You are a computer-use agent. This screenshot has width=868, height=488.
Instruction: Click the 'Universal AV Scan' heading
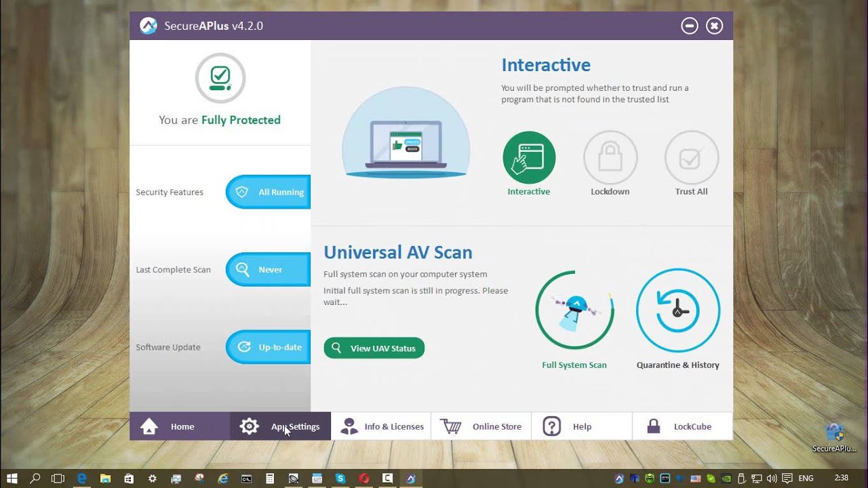tap(398, 252)
